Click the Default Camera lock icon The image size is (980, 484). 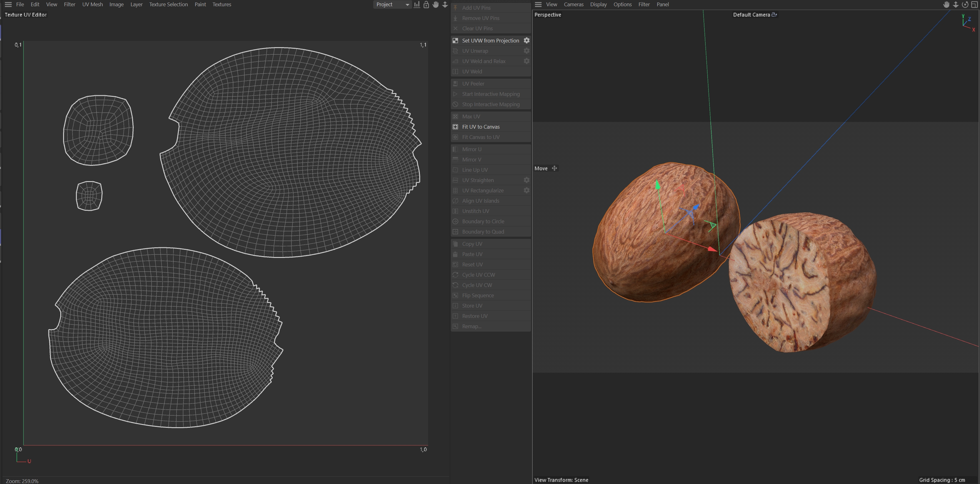point(774,14)
